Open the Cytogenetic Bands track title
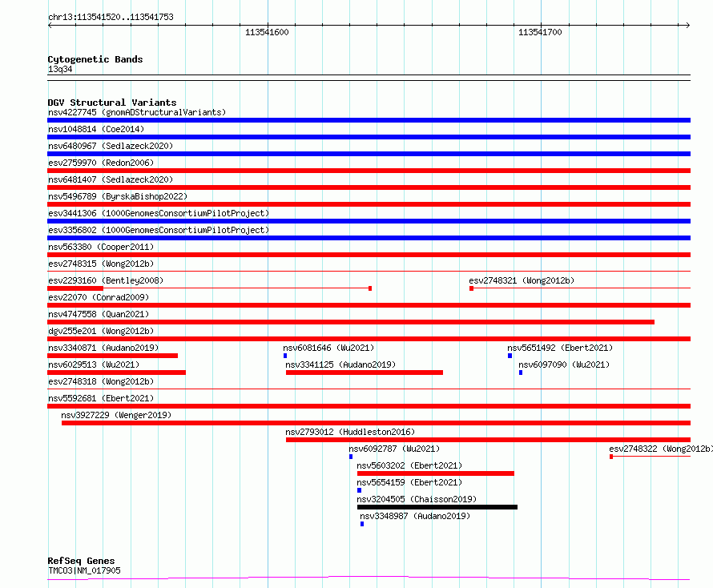The image size is (713, 588). [x=95, y=59]
